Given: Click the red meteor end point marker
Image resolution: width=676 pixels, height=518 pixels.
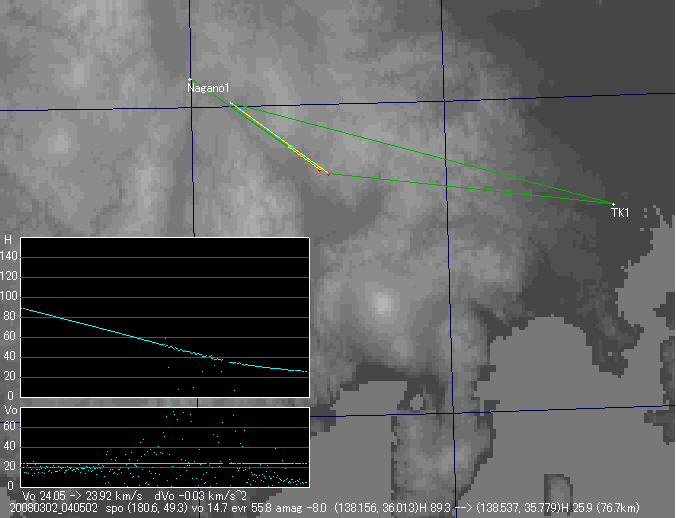Looking at the screenshot, I should pos(328,174).
